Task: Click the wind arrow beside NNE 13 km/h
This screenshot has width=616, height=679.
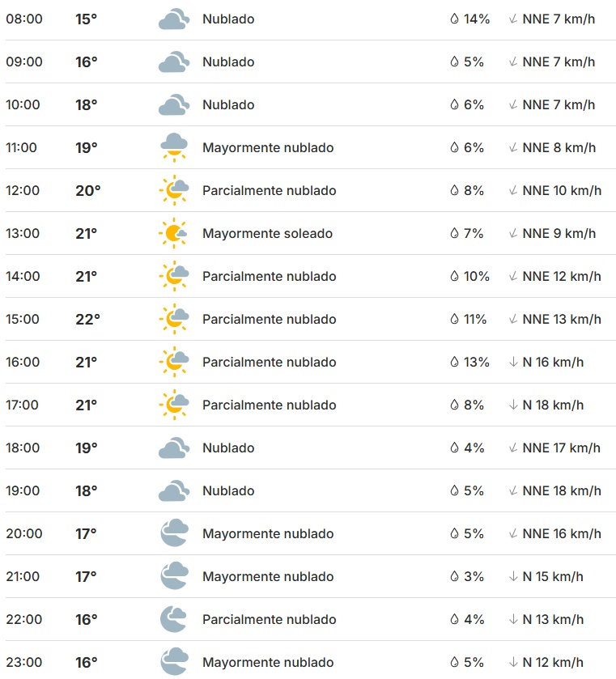Action: click(513, 319)
